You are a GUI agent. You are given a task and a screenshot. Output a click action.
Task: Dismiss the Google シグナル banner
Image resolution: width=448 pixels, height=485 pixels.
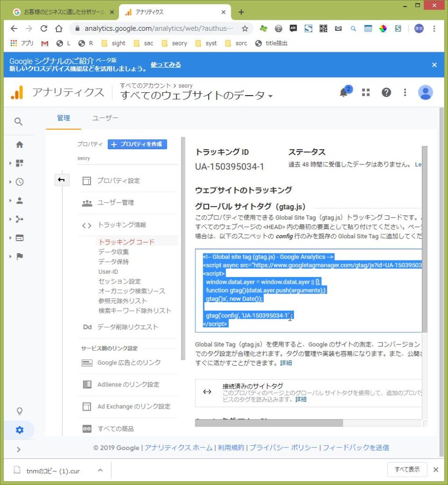point(434,64)
